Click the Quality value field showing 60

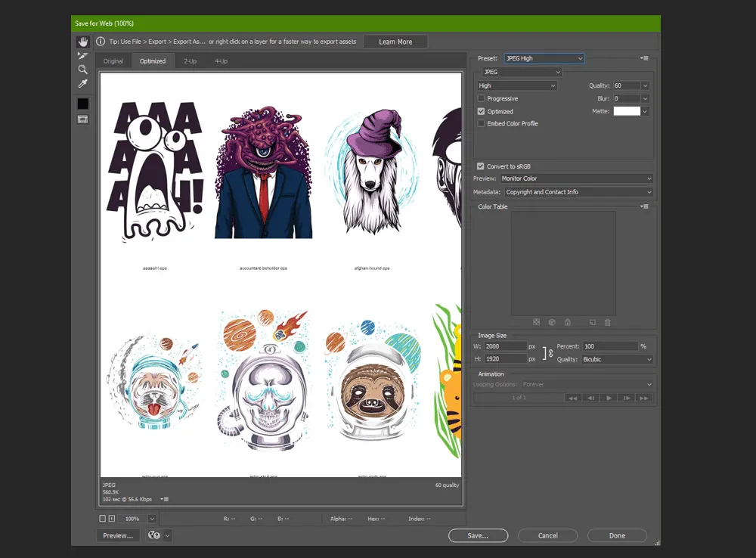[x=626, y=86]
